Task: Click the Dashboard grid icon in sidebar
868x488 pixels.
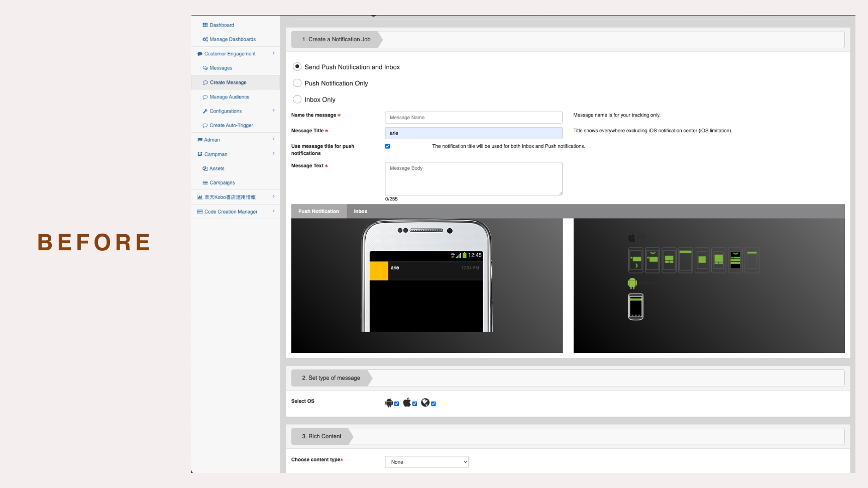Action: point(205,25)
